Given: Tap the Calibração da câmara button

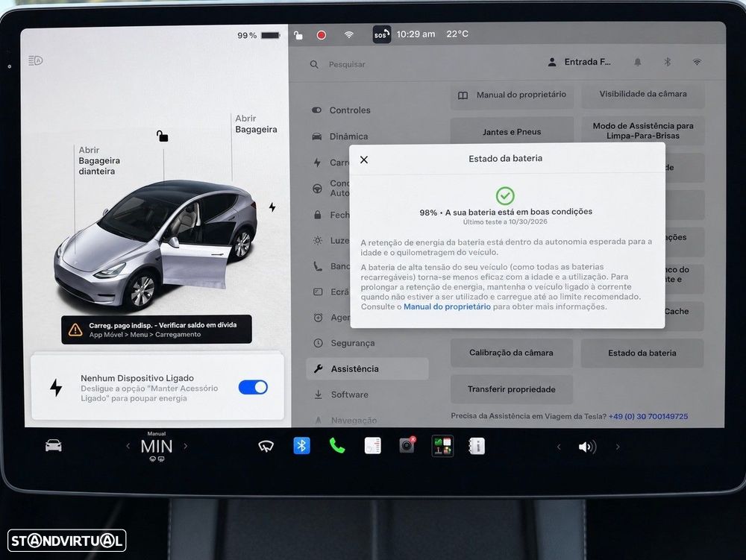Looking at the screenshot, I should pos(512,353).
